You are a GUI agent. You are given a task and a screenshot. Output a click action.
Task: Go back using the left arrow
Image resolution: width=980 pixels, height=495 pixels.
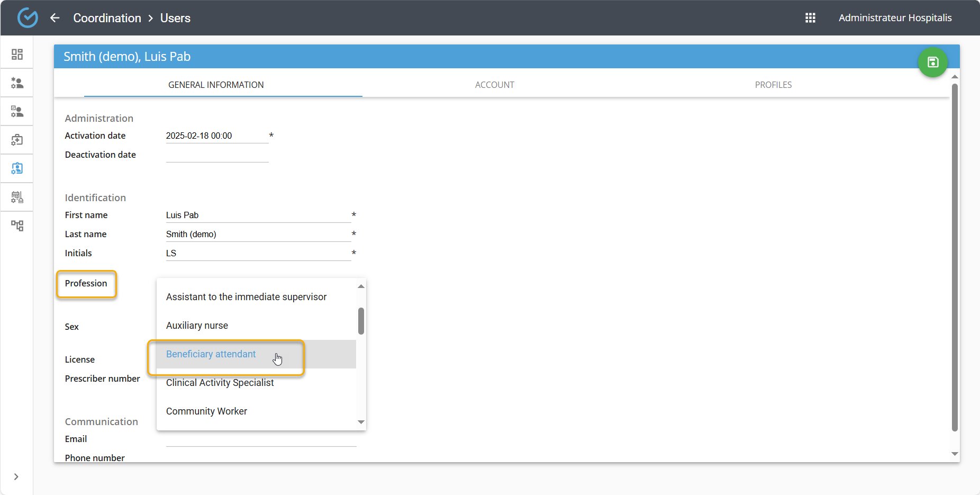click(x=55, y=18)
